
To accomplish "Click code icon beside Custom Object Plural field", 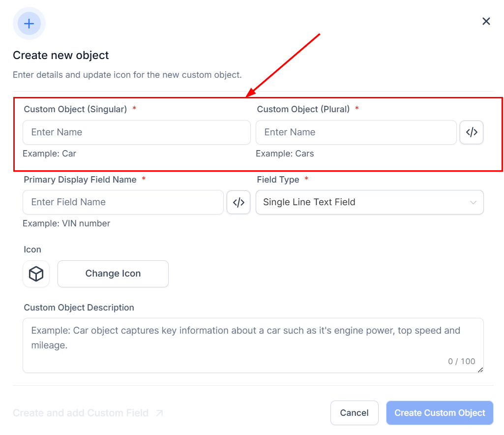I will pyautogui.click(x=472, y=132).
